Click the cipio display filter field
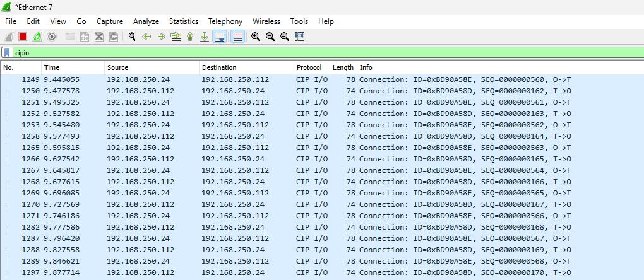Screen dimensions: 644x280 click(316, 53)
